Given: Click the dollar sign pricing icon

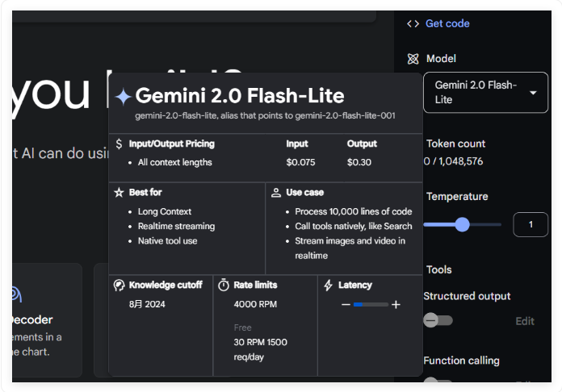Looking at the screenshot, I should (119, 144).
